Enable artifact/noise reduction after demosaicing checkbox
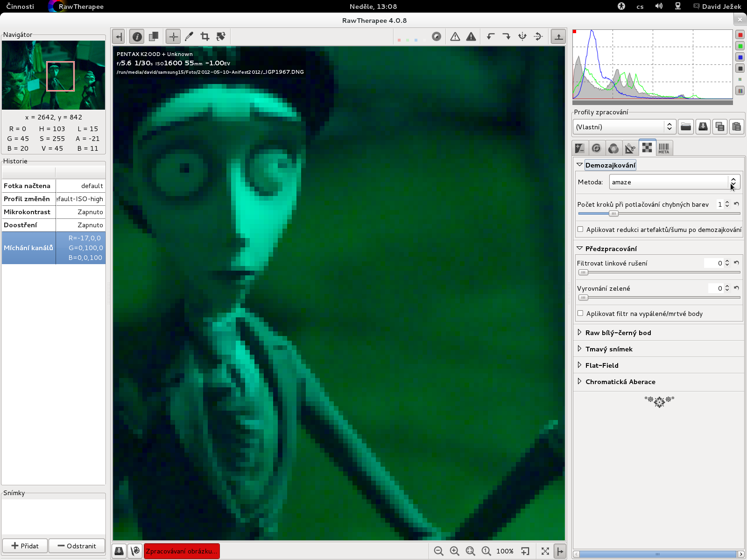This screenshot has width=747, height=560. [580, 229]
